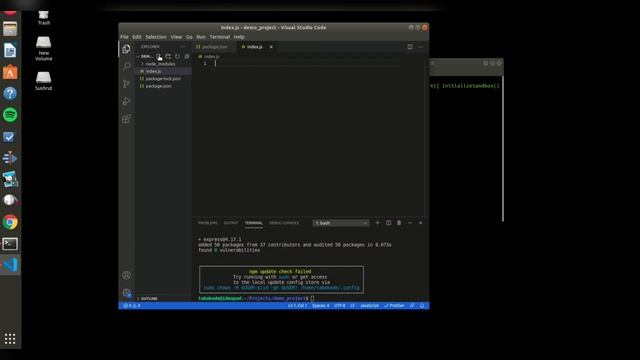
Task: Open Manage gear menu in activity bar
Action: click(127, 293)
